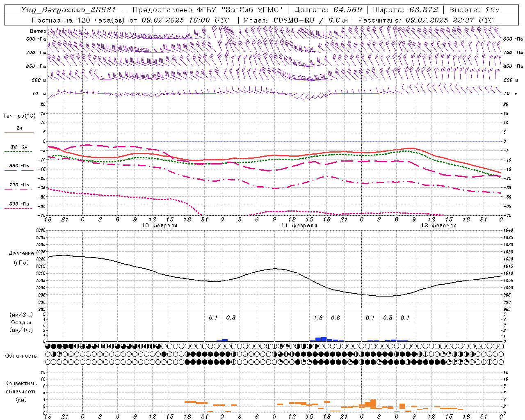Click the (мм/1ч.) precipitation unit label

point(21,330)
